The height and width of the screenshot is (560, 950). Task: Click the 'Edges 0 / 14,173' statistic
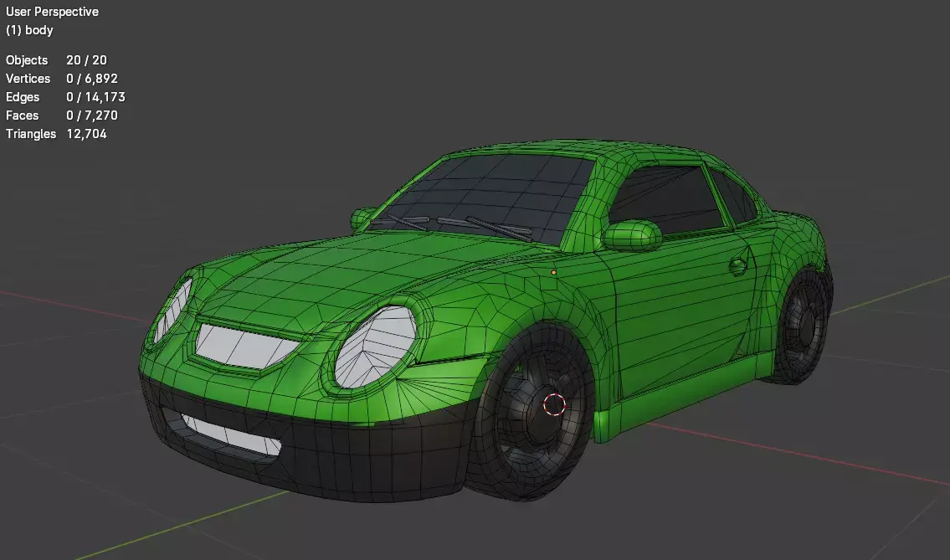click(x=65, y=97)
